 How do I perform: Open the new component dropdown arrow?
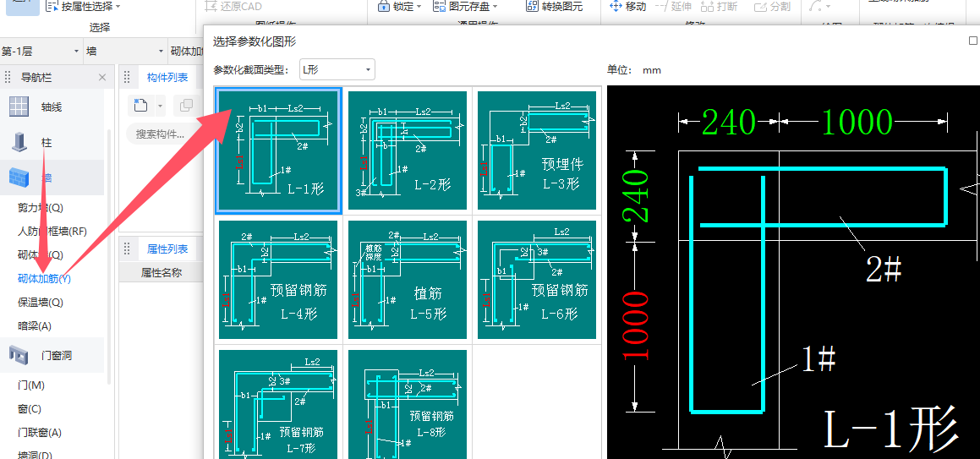(x=159, y=107)
